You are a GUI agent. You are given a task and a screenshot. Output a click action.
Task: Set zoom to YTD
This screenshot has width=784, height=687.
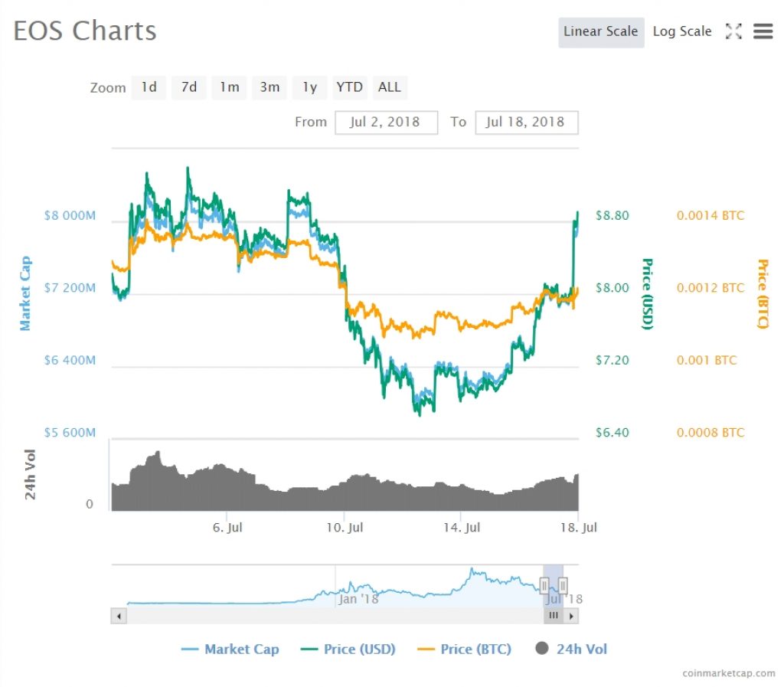(349, 87)
